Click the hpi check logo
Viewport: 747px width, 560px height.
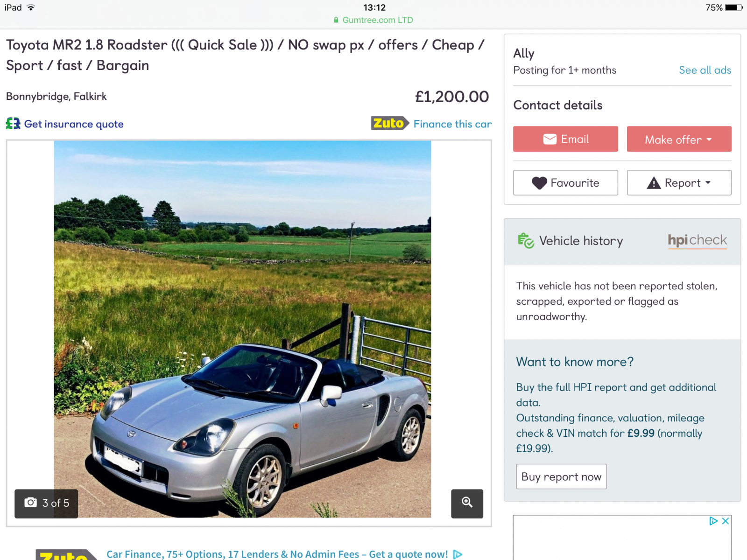pyautogui.click(x=697, y=240)
